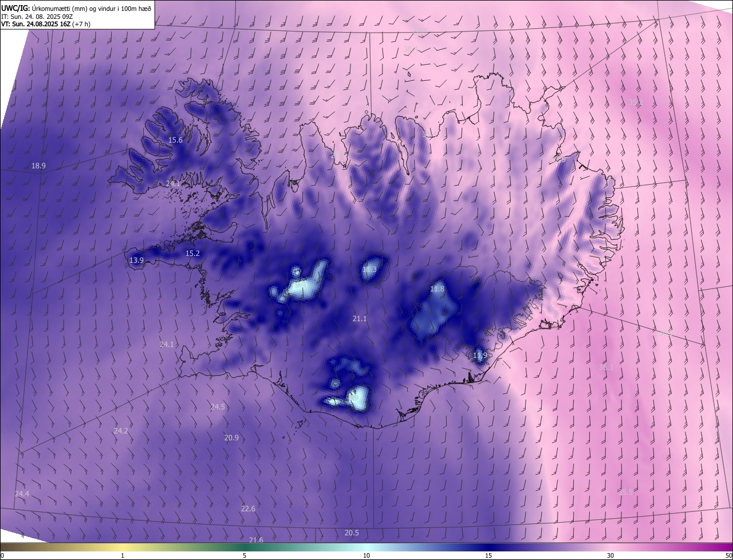733x560 pixels.
Task: Click the 24.5 value off the southwest coast
Action: coord(218,407)
